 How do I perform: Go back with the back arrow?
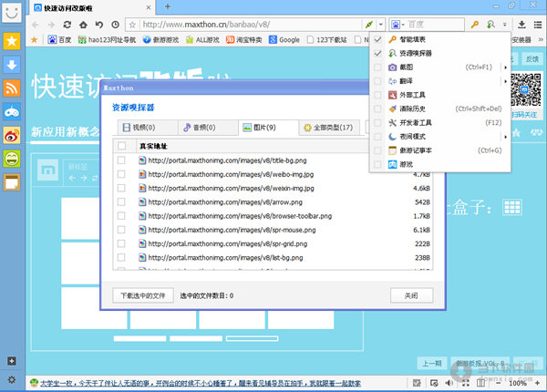[36, 25]
